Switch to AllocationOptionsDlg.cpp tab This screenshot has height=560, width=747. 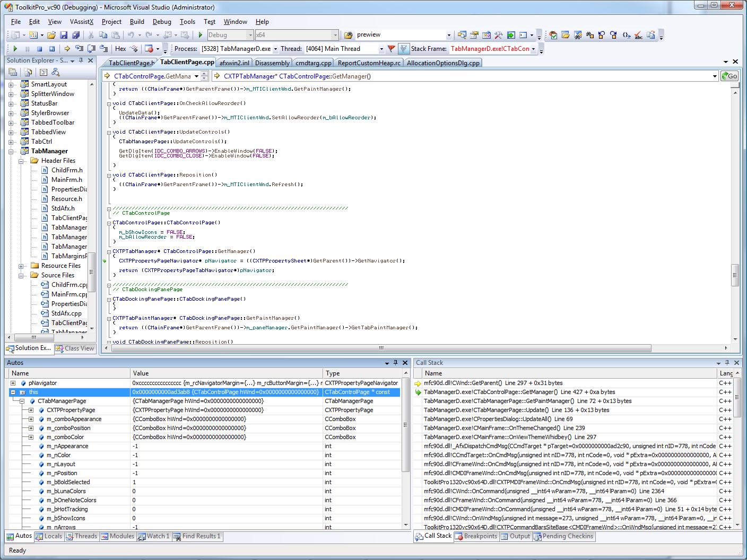coord(443,63)
